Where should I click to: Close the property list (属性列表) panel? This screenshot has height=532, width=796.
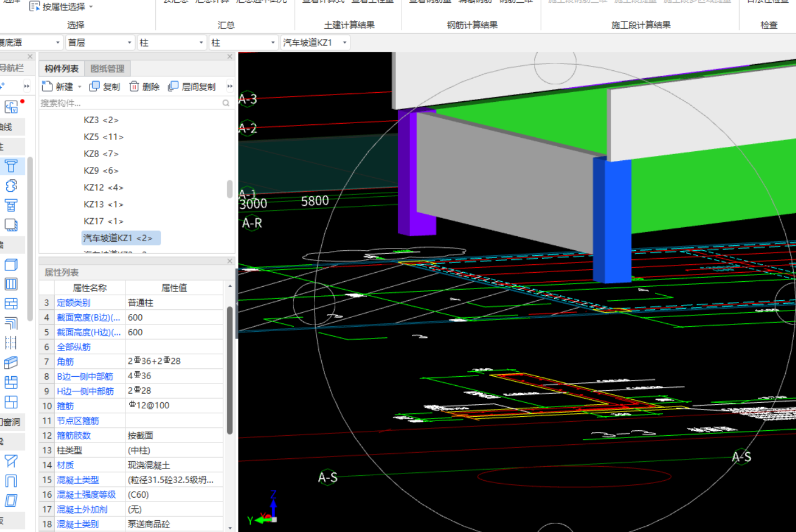(230, 261)
